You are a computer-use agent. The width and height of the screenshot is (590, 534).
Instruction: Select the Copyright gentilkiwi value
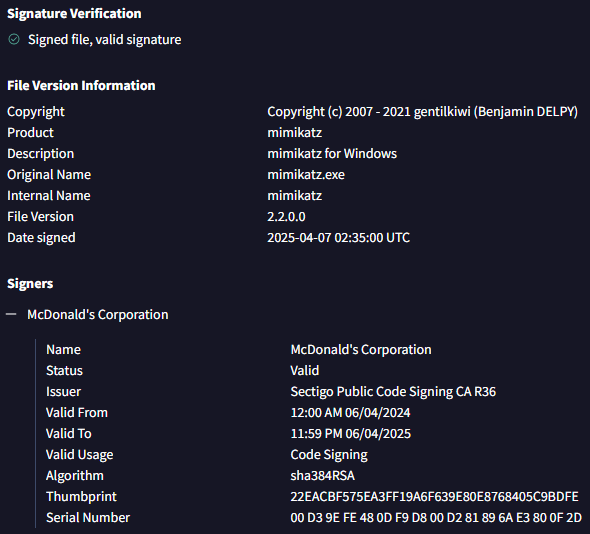pyautogui.click(x=422, y=112)
